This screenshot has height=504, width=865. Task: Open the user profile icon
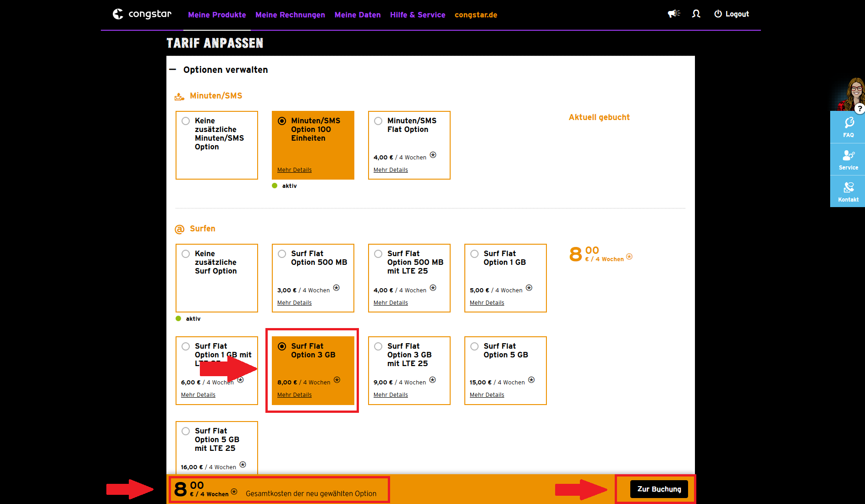click(x=696, y=14)
